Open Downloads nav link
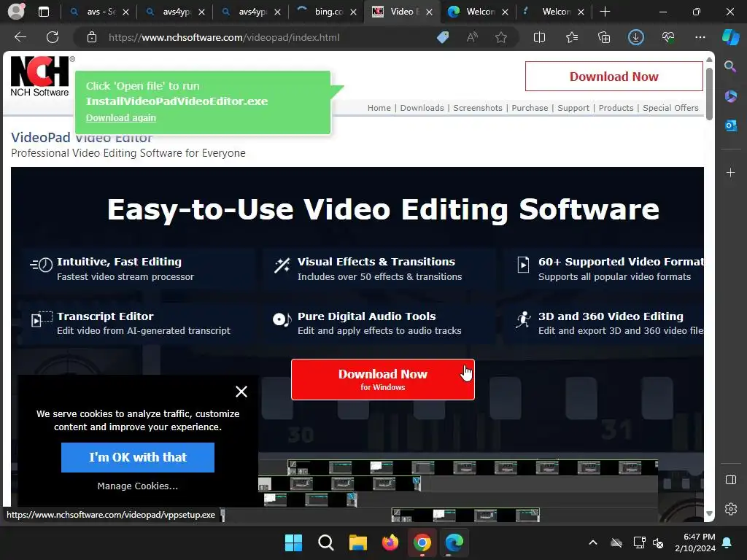Viewport: 747px width, 560px height. 422,108
